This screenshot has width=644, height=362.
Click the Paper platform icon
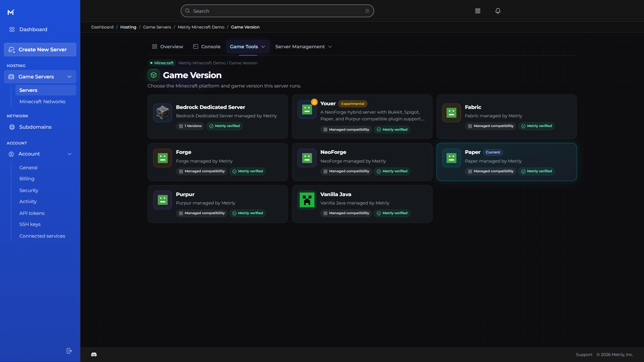coord(451,158)
